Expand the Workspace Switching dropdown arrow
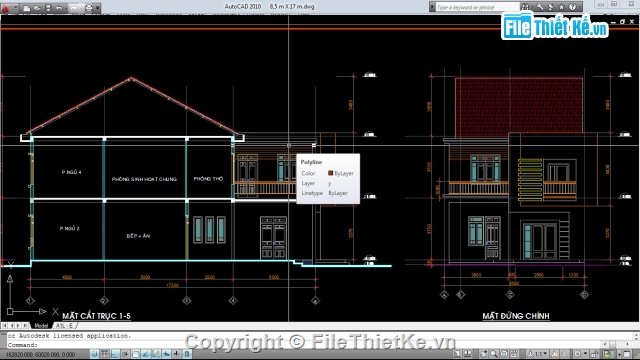640x360 pixels. coord(585,354)
